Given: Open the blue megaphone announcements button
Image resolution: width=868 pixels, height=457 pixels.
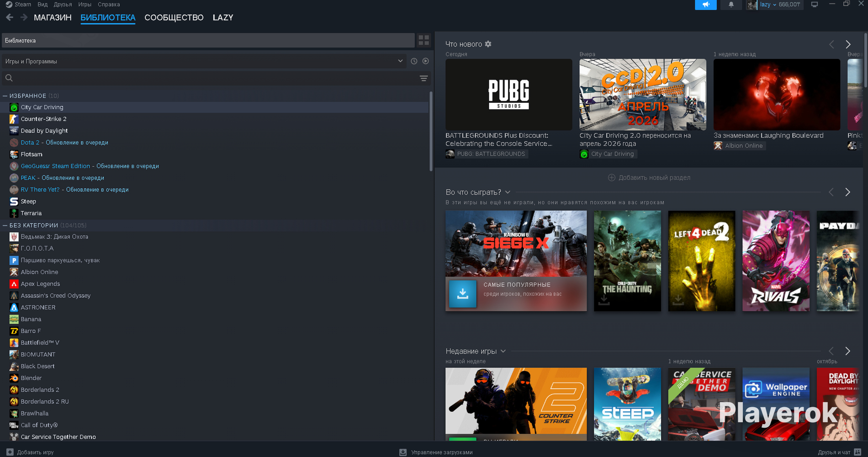Looking at the screenshot, I should (x=706, y=5).
